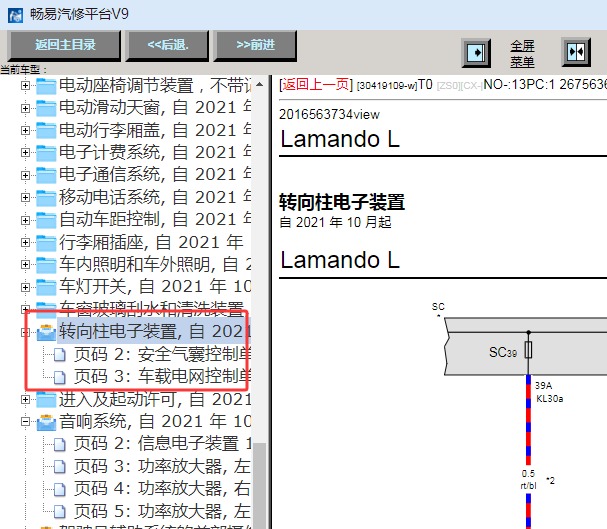The width and height of the screenshot is (607, 529).
Task: Open the 全屏菜单 link
Action: [x=522, y=53]
